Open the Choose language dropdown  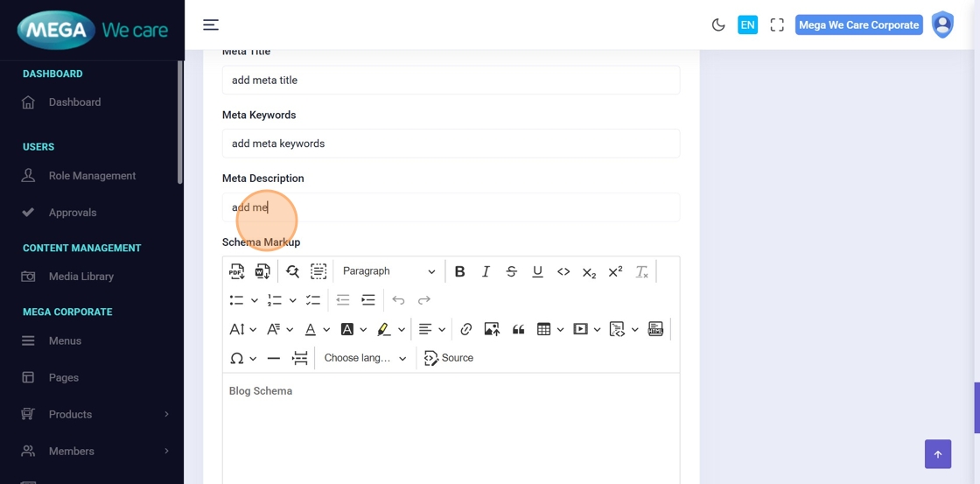click(365, 358)
